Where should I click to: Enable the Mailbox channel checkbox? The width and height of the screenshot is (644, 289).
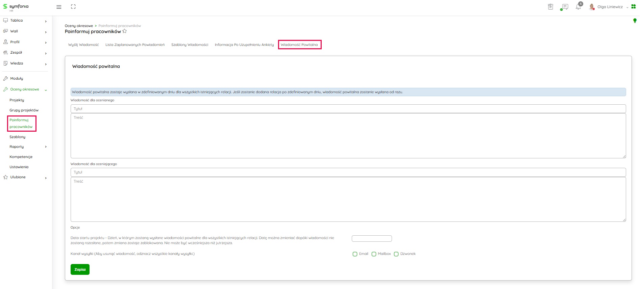pyautogui.click(x=374, y=254)
